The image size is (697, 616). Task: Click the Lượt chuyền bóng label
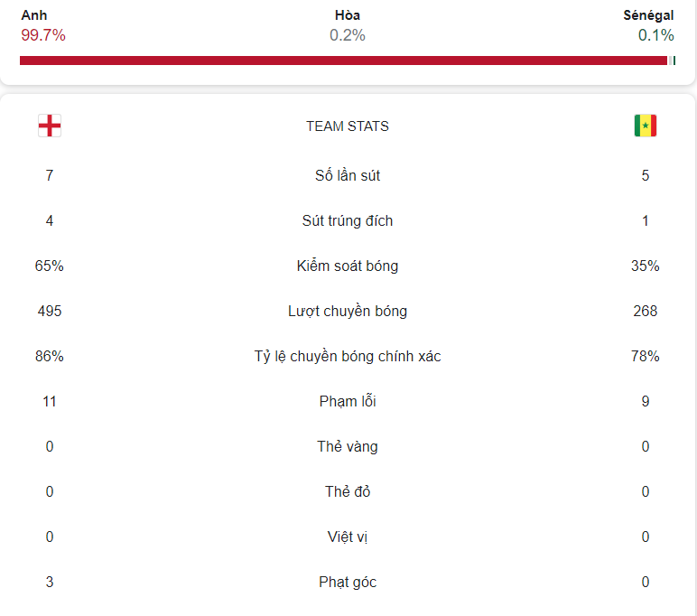tap(348, 311)
